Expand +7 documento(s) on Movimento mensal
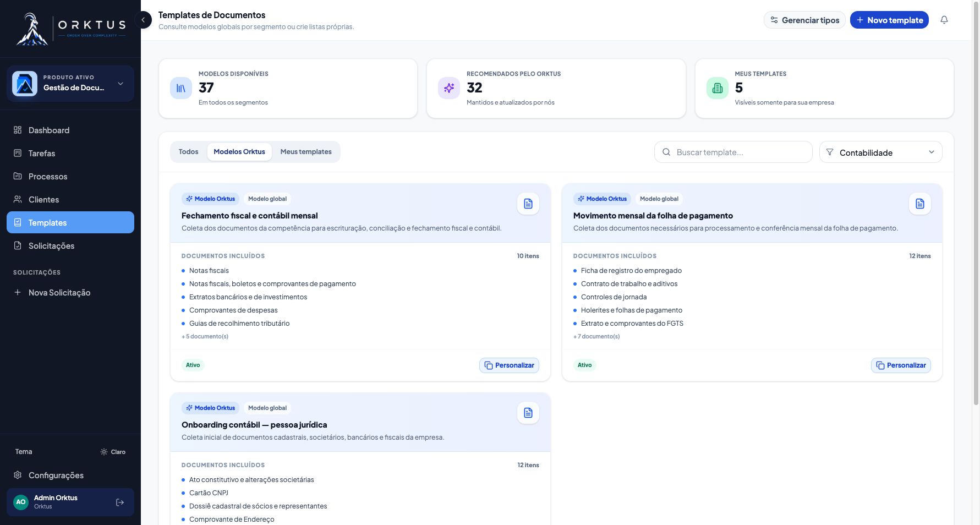This screenshot has width=980, height=525. click(x=596, y=336)
